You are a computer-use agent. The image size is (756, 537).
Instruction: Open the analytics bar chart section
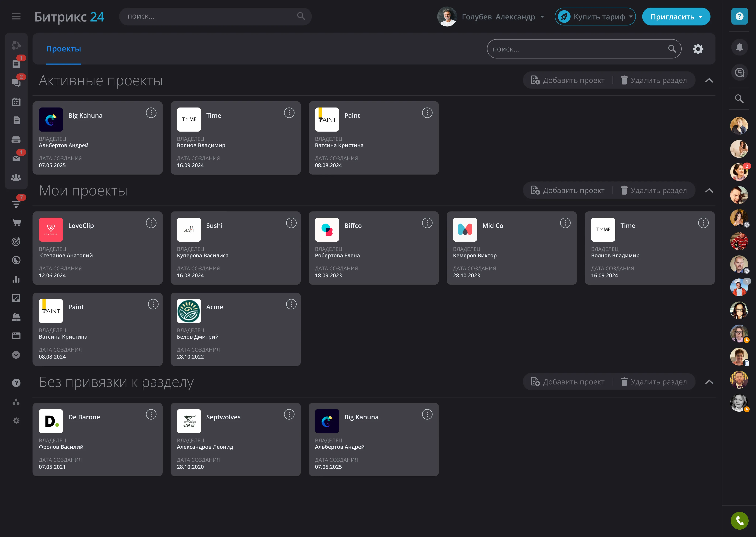click(x=16, y=279)
